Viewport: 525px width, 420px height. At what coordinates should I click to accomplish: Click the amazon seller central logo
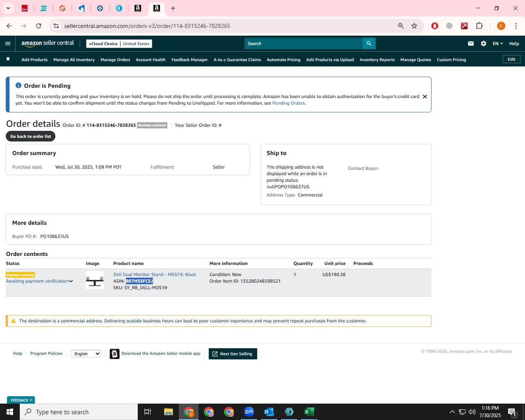48,43
